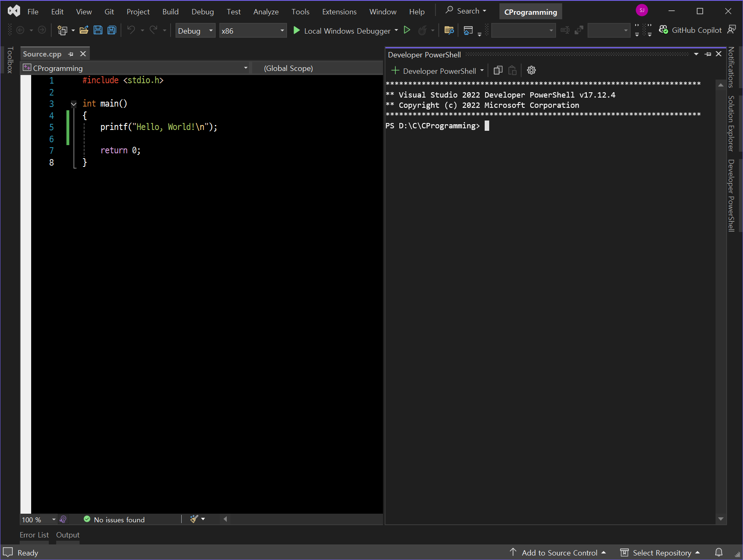This screenshot has height=560, width=743.
Task: Open the File menu
Action: (33, 11)
